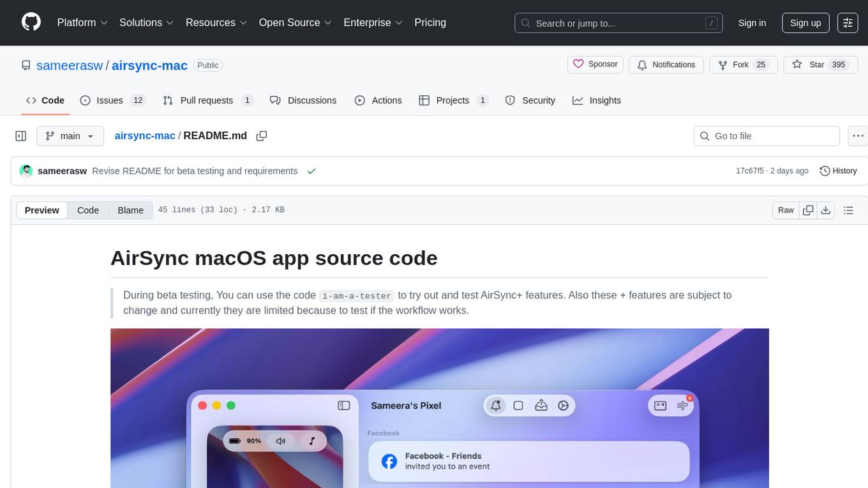Expand the Resources menu
Screen dimensions: 868x488
tap(216, 22)
